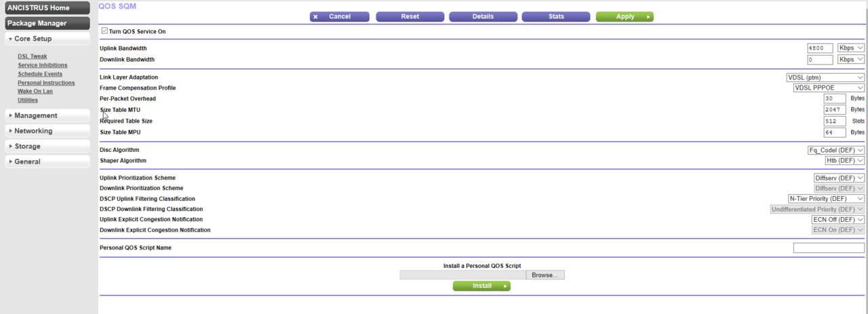Click the Cancel button

tap(339, 16)
